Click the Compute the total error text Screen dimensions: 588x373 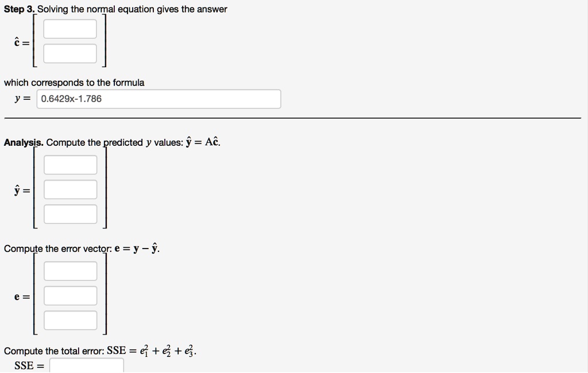(x=52, y=351)
